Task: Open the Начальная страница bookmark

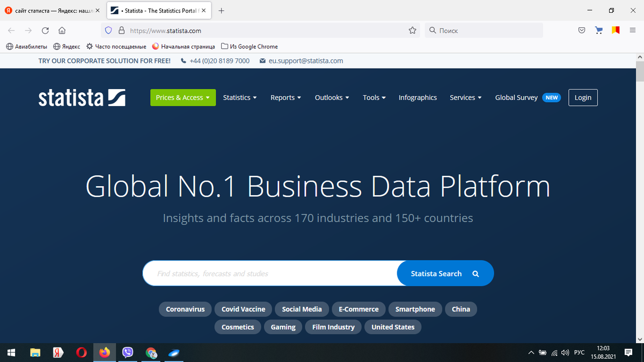Action: pyautogui.click(x=184, y=47)
